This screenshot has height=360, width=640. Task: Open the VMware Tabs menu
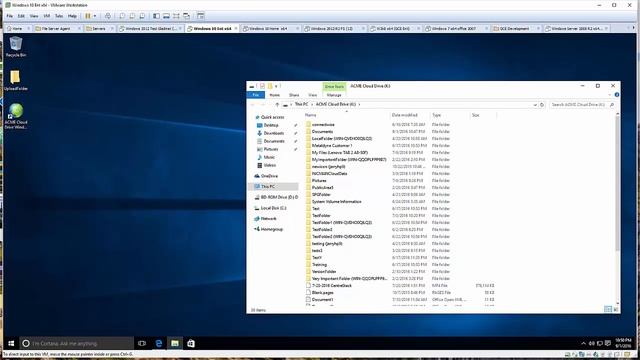click(x=59, y=16)
